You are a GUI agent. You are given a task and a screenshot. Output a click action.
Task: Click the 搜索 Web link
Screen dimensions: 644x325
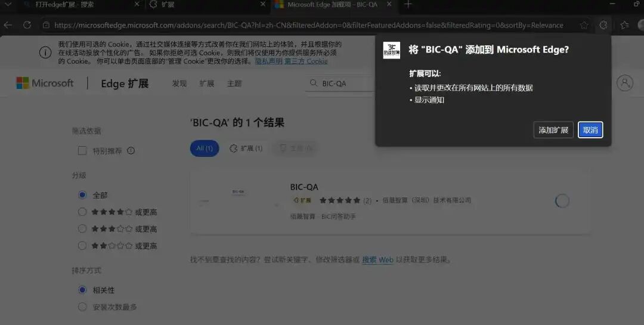[377, 259]
